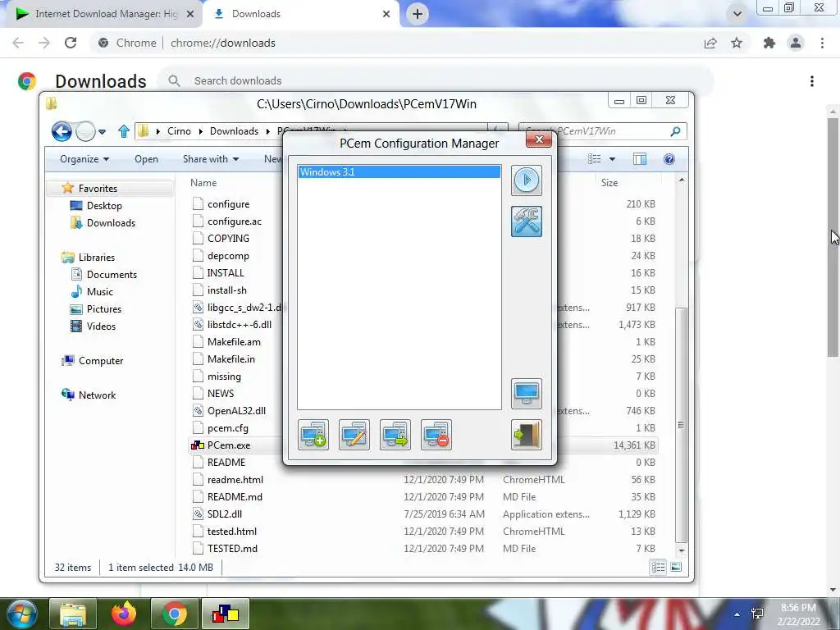
Task: Exit PCem manager with door icon
Action: point(527,435)
